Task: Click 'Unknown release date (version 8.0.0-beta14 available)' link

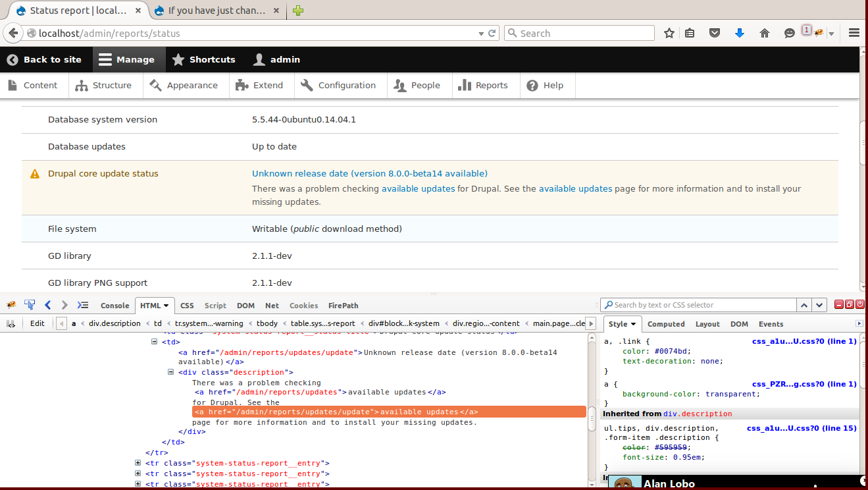Action: pos(370,174)
